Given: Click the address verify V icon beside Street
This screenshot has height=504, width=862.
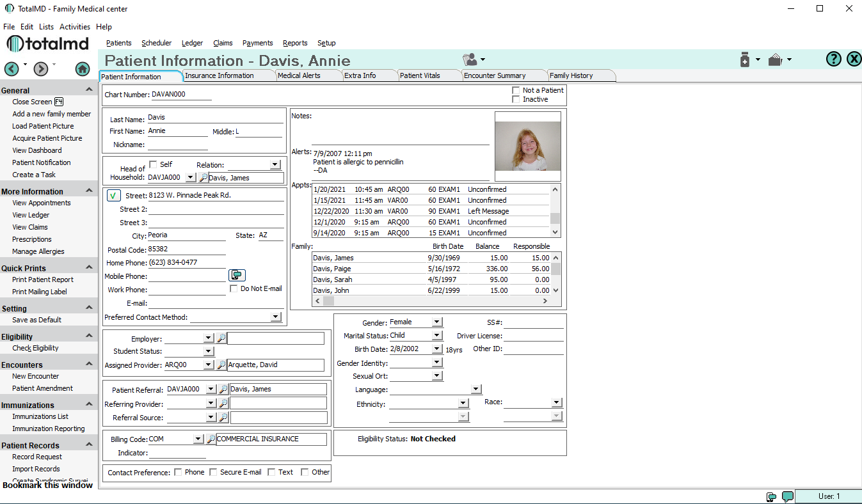Looking at the screenshot, I should coord(113,195).
